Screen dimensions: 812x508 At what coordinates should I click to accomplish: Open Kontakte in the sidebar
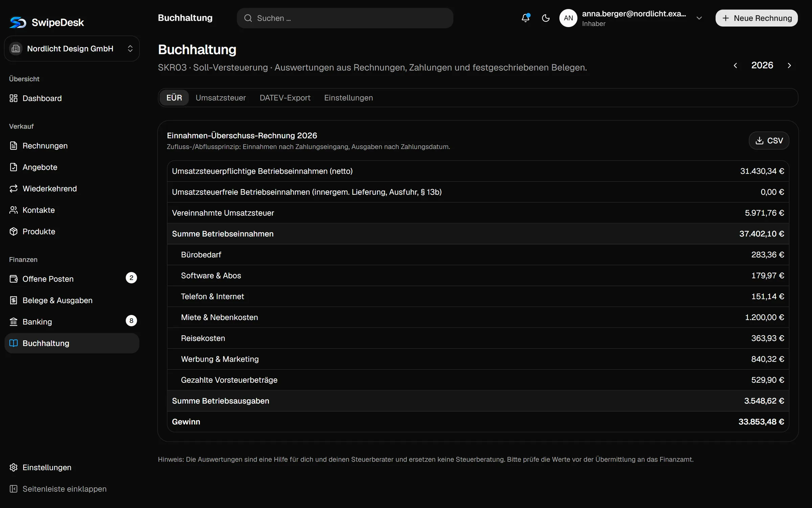point(72,210)
